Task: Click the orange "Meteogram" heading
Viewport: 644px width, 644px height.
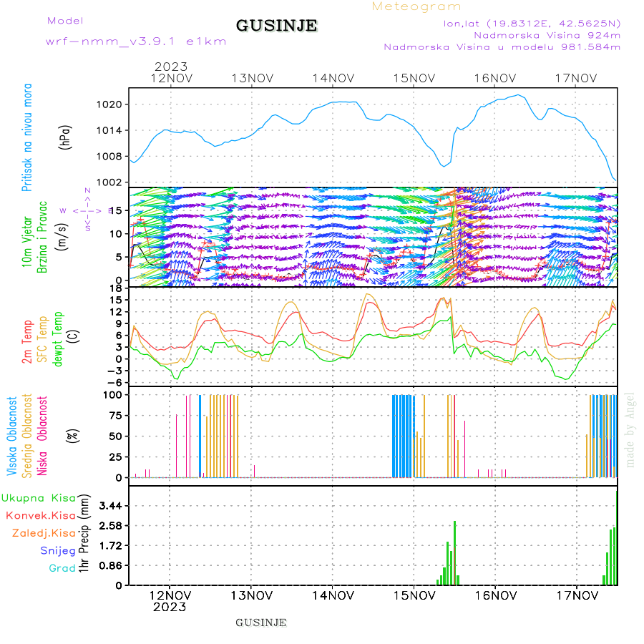Action: click(416, 6)
